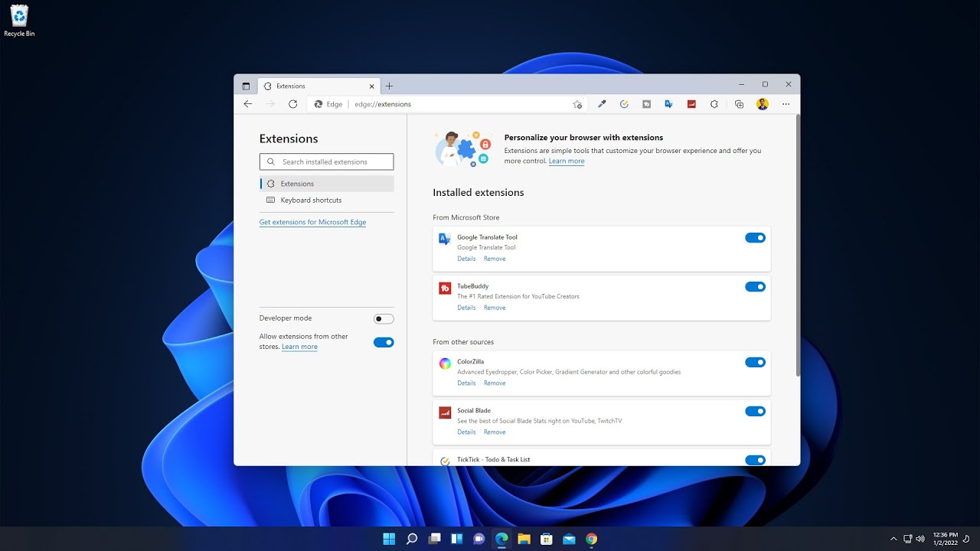Disable the ColorZilla extension toggle
980x551 pixels.
tap(755, 362)
